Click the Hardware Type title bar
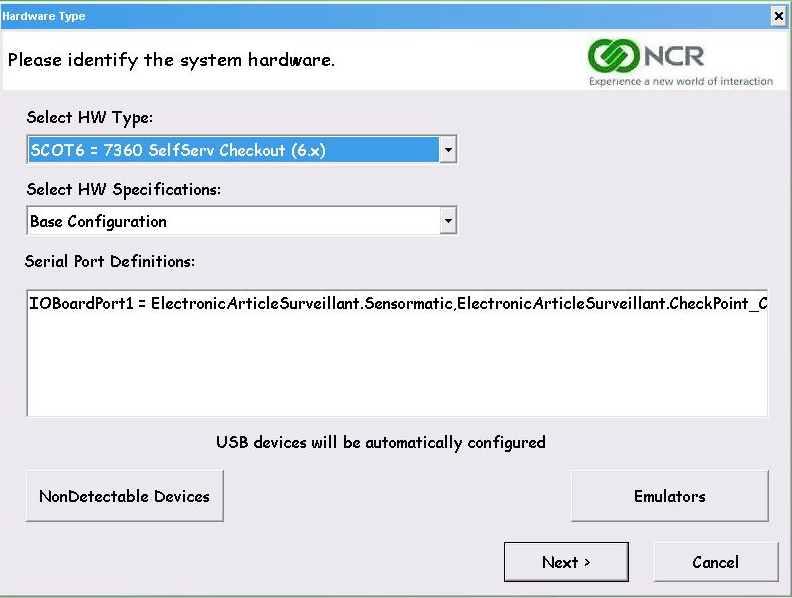The height and width of the screenshot is (598, 792). [x=384, y=17]
